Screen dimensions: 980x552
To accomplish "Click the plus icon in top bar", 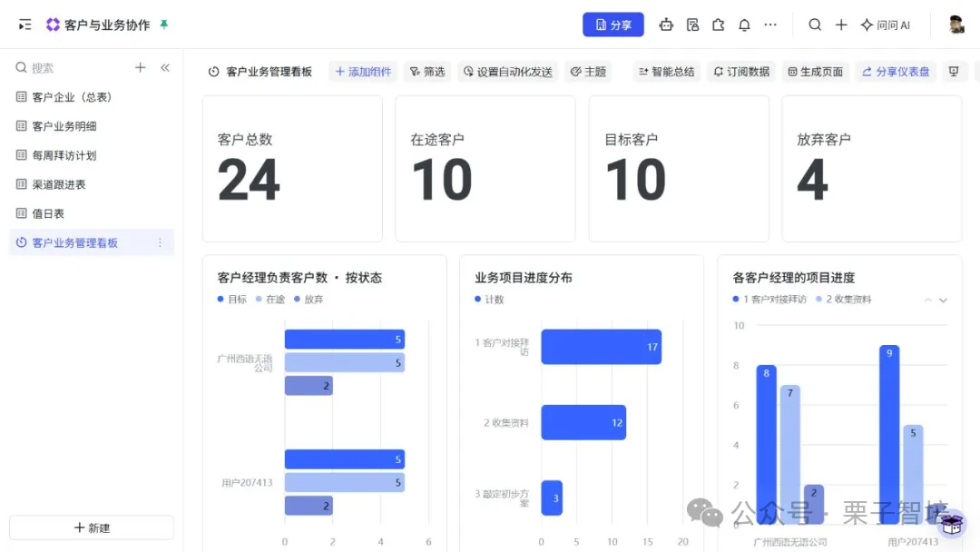I will pos(841,25).
